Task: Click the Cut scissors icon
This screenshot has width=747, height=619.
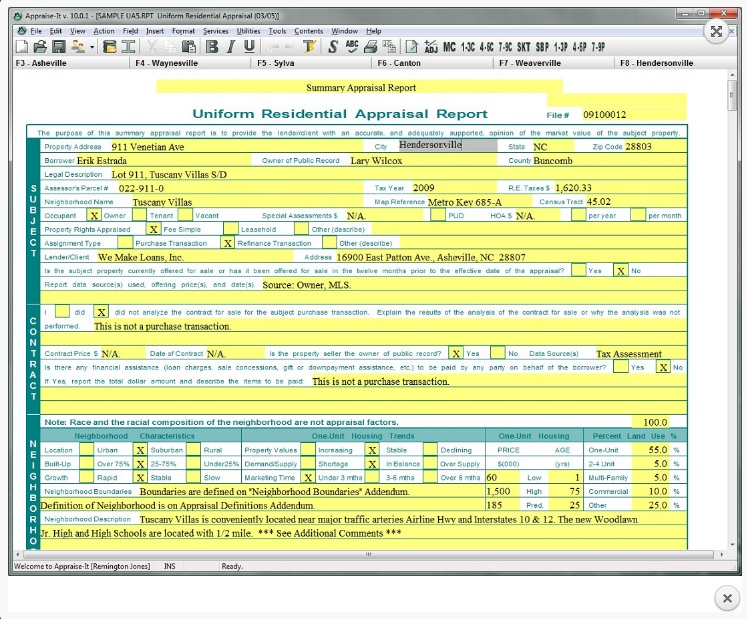Action: coord(151,46)
